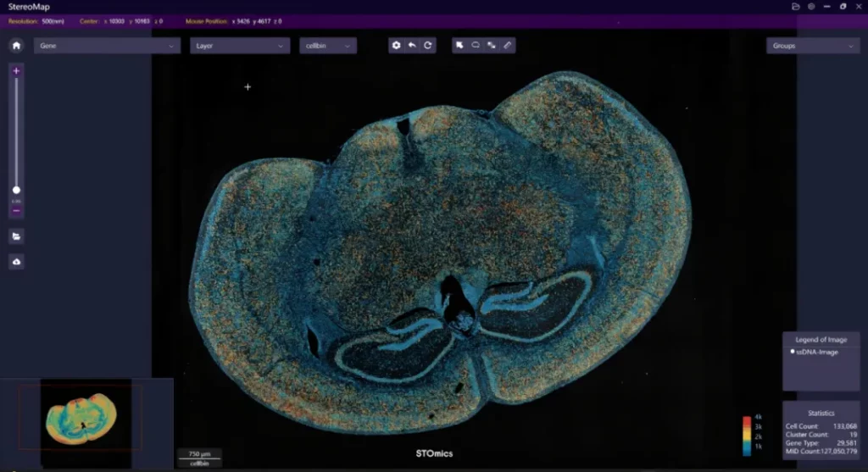868x472 pixels.
Task: Expand the Gene dropdown
Action: 107,46
